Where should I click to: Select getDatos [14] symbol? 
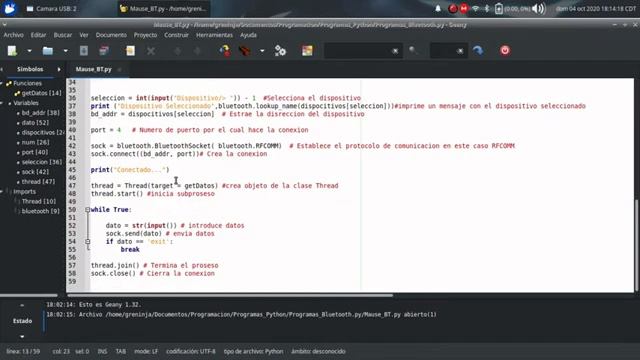(41, 93)
